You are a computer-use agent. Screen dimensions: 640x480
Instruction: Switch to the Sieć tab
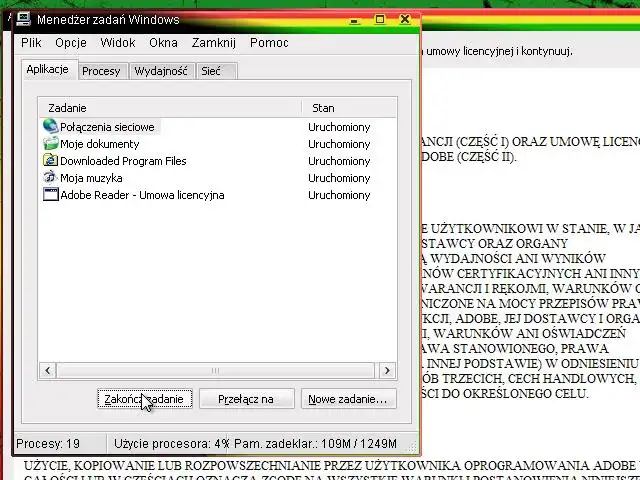[x=216, y=71]
